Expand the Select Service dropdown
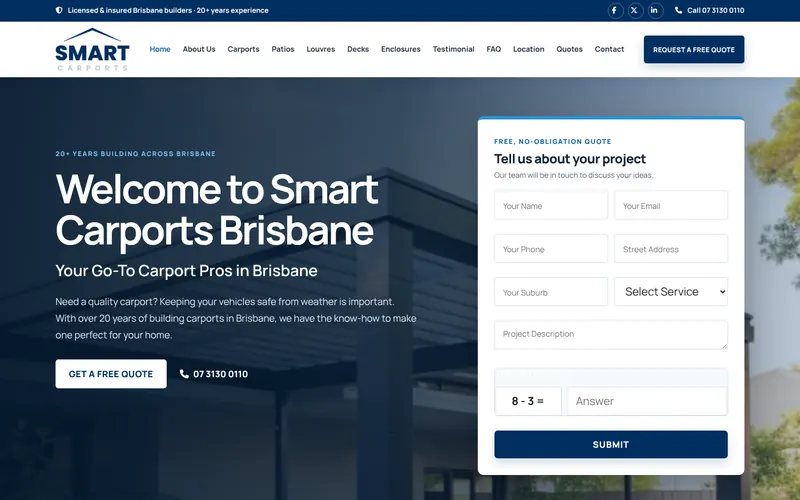The width and height of the screenshot is (800, 500). [671, 292]
